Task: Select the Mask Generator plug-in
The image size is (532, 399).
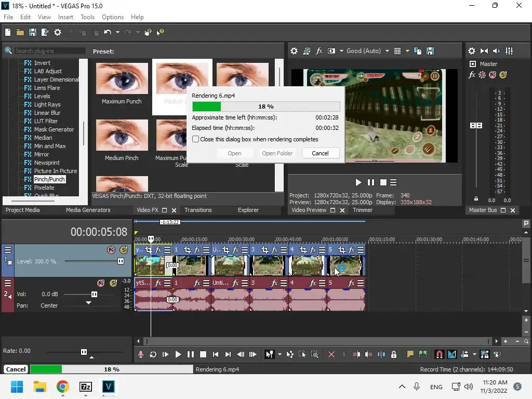Action: click(54, 129)
